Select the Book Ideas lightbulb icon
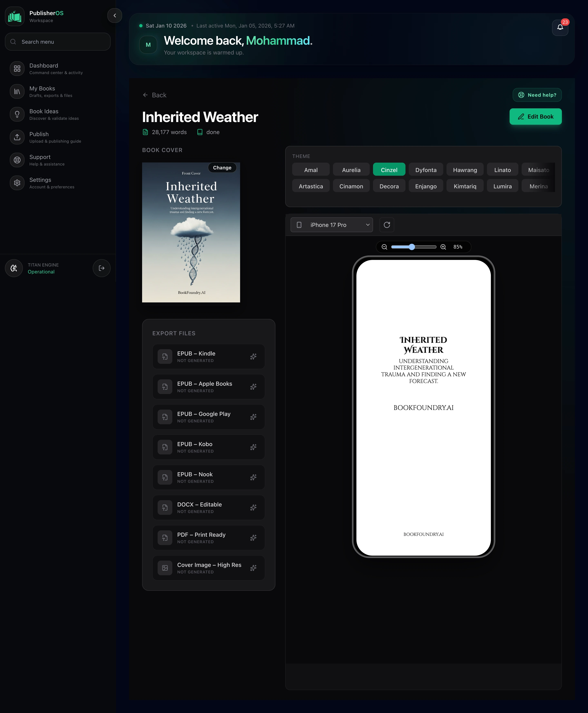The height and width of the screenshot is (713, 588). click(x=17, y=114)
